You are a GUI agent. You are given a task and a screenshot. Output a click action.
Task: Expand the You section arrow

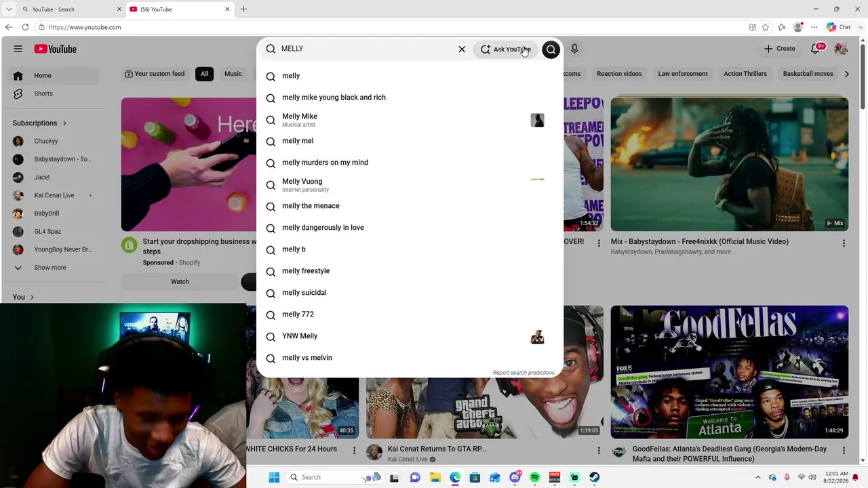pos(32,297)
